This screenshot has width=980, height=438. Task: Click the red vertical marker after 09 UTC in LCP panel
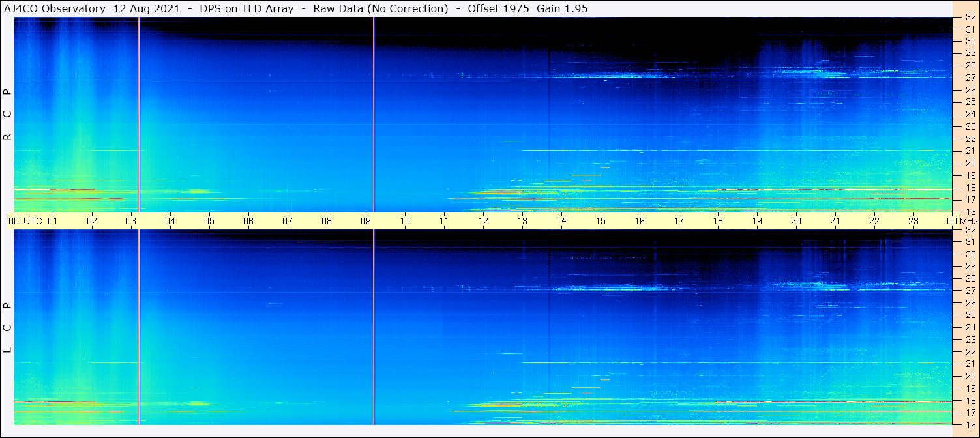point(374,327)
